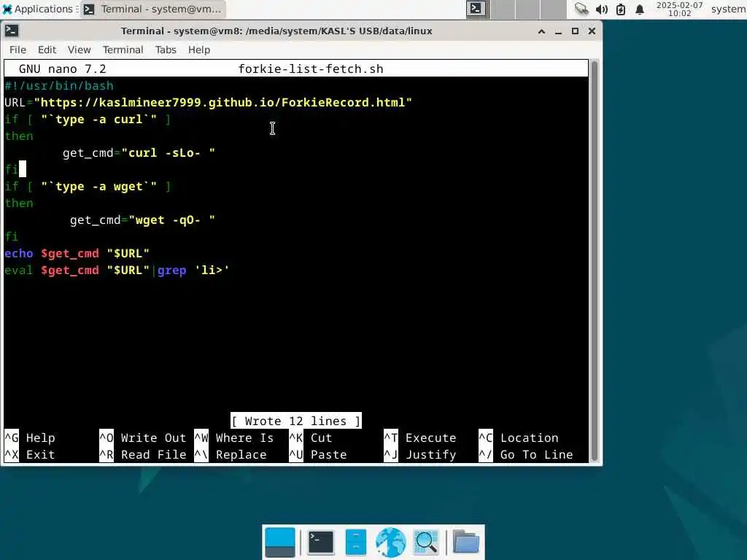This screenshot has height=560, width=747.
Task: Click the filename forkie-list-fetch.sh in nano header
Action: click(310, 69)
